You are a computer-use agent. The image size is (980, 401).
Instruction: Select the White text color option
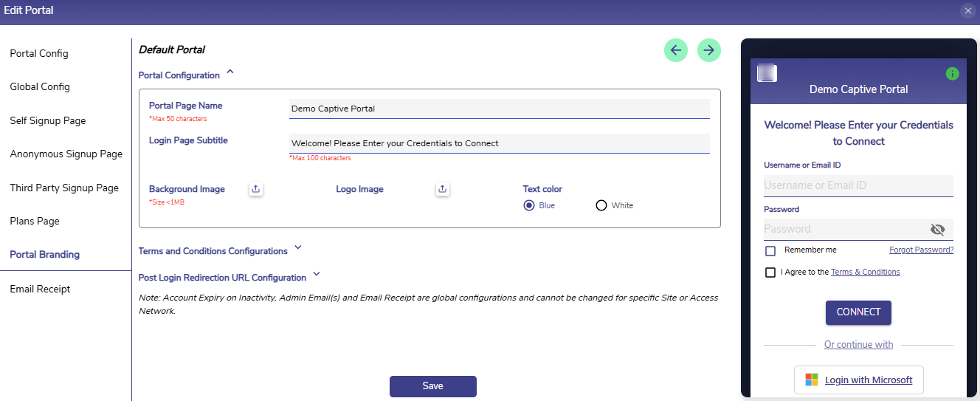click(601, 205)
